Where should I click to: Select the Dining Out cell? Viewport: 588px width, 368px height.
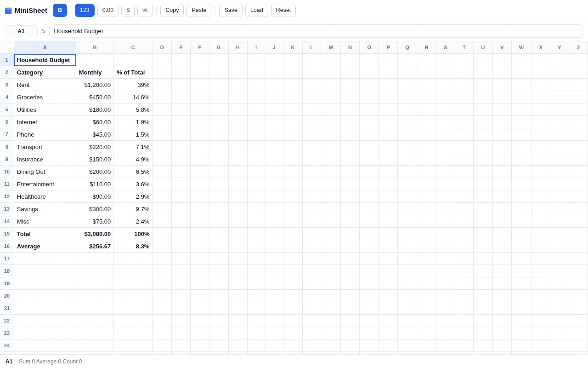(45, 172)
